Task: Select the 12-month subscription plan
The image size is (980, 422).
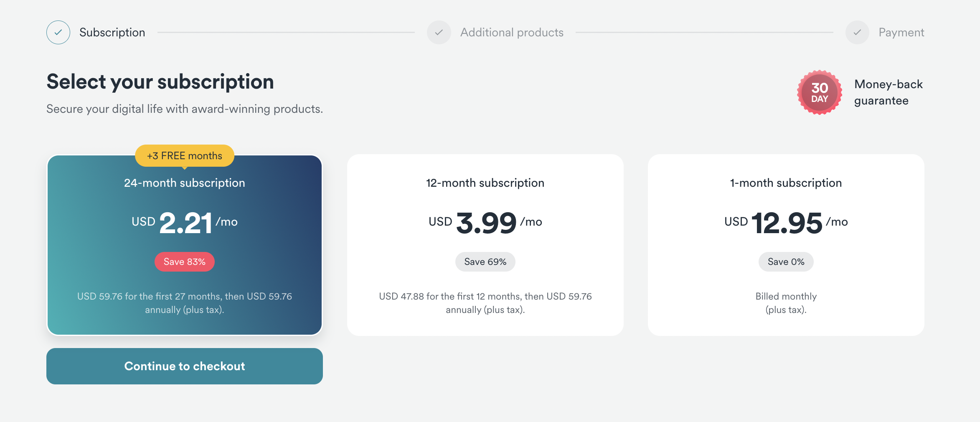Action: tap(485, 244)
